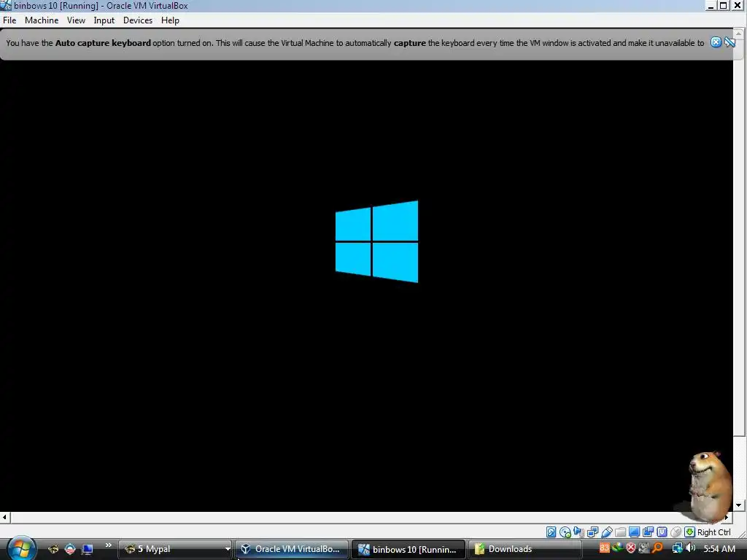This screenshot has height=560, width=747.
Task: Switch to Oracle VM VirtualBox taskbar button
Action: (293, 549)
